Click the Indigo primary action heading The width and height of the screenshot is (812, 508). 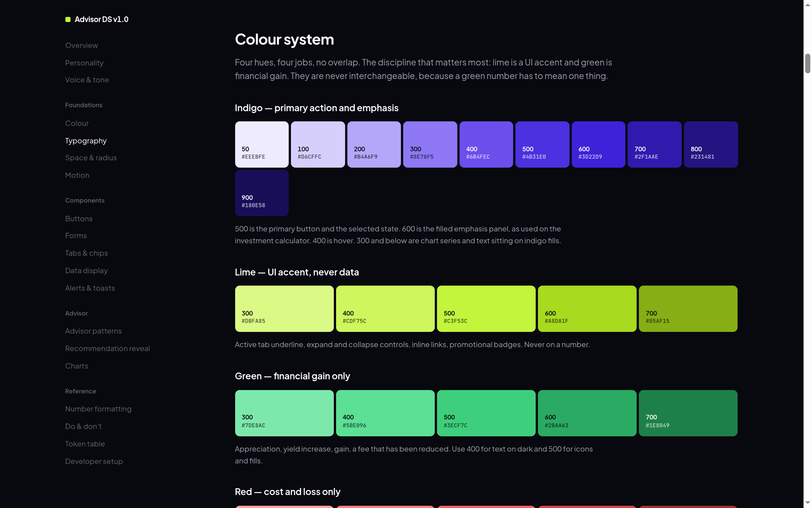click(316, 108)
